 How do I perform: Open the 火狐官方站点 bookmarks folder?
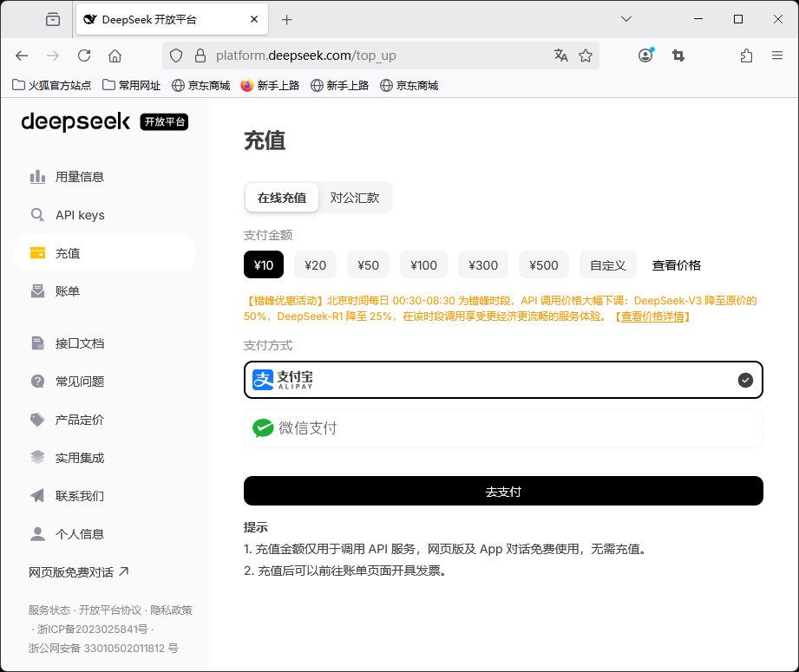tap(51, 85)
